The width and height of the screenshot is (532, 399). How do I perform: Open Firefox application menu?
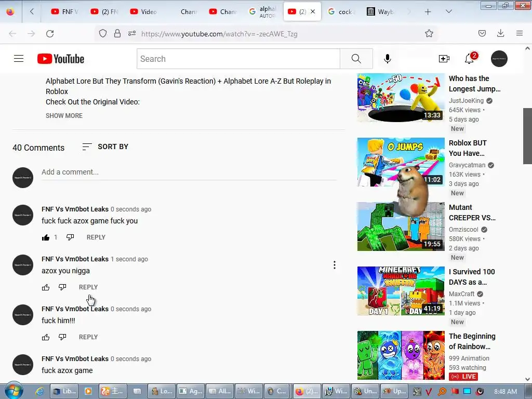pyautogui.click(x=520, y=33)
